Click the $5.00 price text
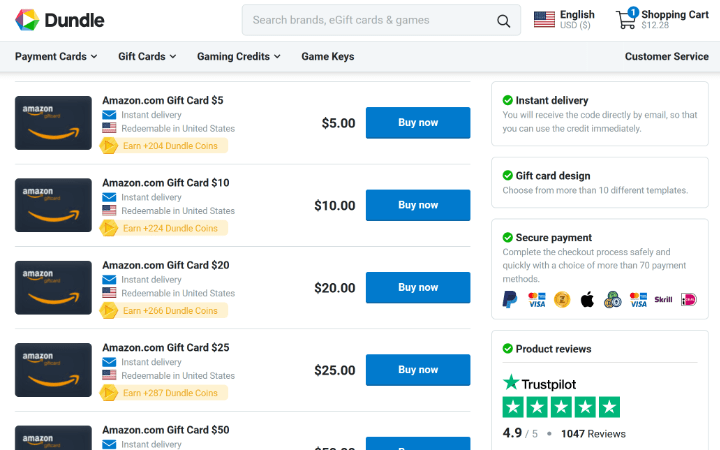 [x=338, y=123]
